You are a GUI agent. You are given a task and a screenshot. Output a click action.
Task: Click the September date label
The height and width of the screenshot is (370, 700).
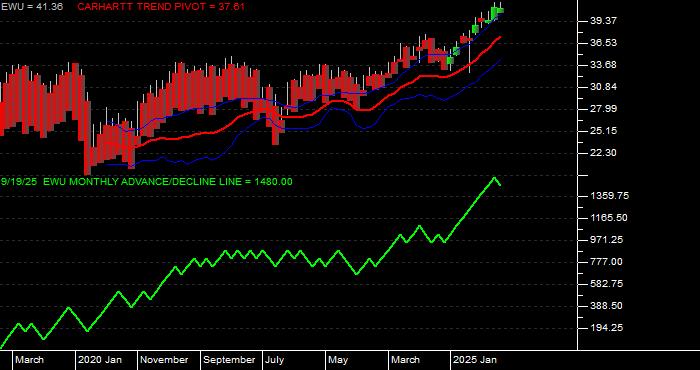tap(229, 360)
